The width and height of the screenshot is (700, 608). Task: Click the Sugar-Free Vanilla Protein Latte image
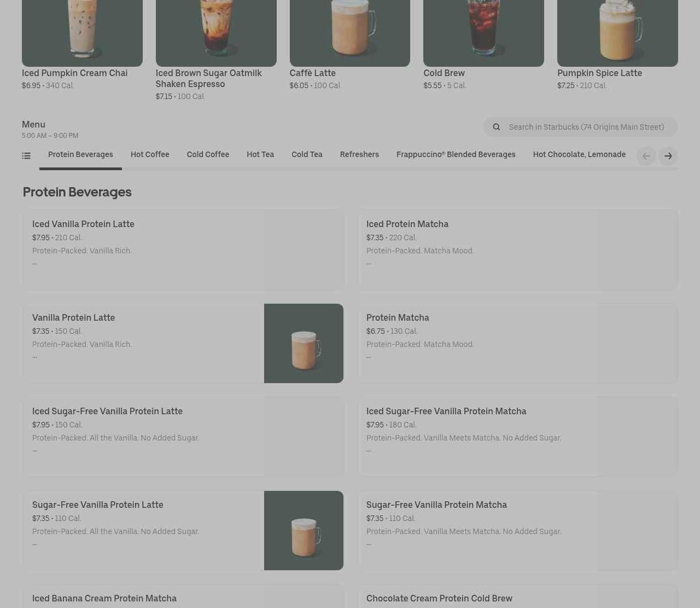point(304,530)
